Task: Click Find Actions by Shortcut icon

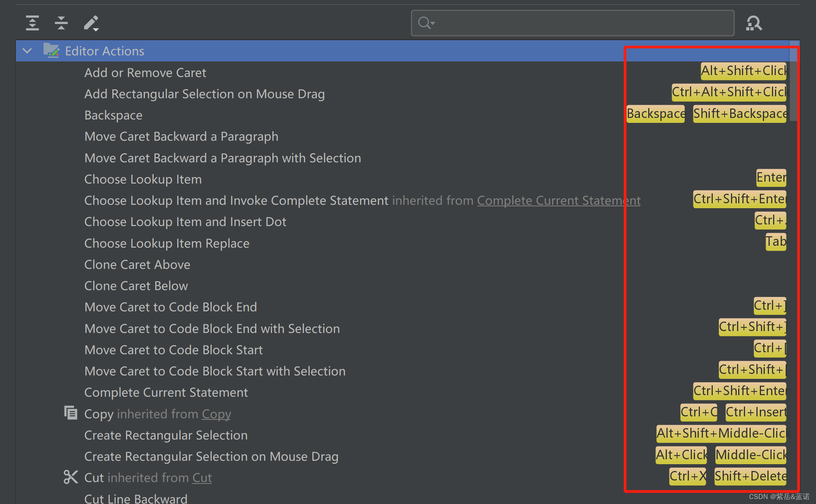Action: tap(754, 23)
